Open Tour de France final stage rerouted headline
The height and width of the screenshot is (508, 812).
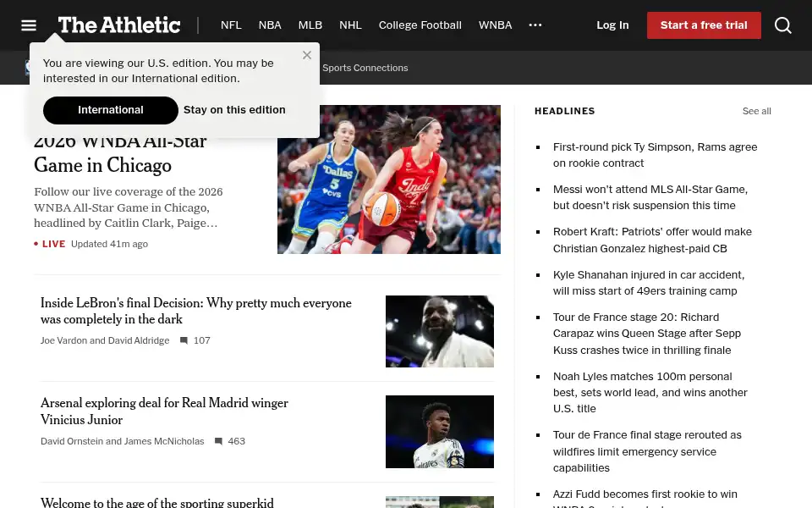pyautogui.click(x=647, y=451)
